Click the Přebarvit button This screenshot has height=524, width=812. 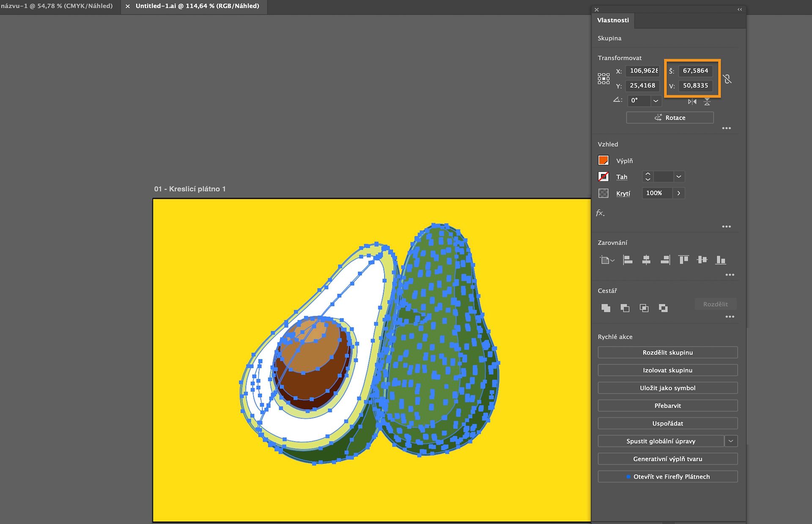[x=668, y=406]
